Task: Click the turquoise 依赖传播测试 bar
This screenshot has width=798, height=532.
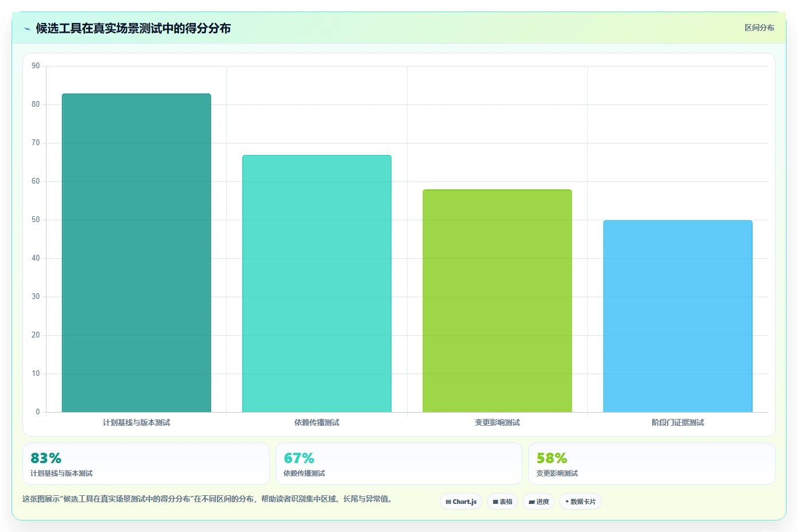Action: 317,284
